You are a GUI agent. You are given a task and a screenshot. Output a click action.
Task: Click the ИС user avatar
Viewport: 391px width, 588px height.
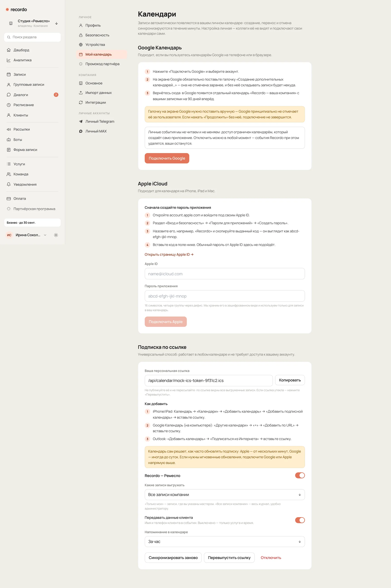pos(9,235)
